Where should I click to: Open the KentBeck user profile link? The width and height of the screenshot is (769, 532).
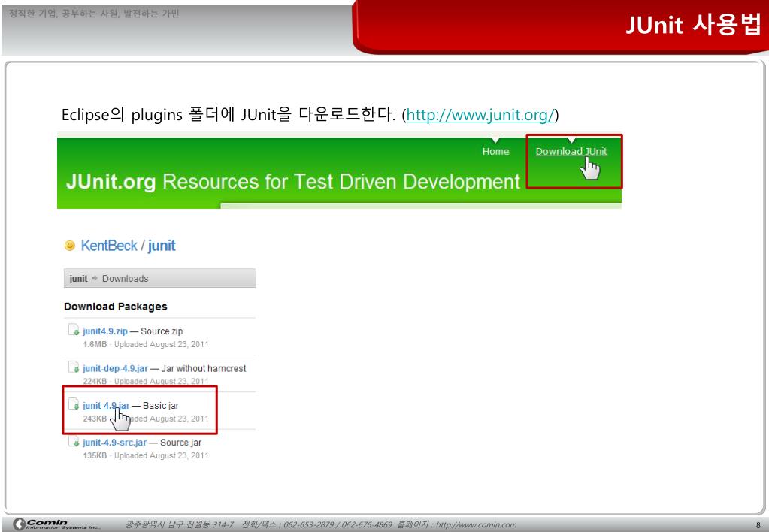click(109, 246)
